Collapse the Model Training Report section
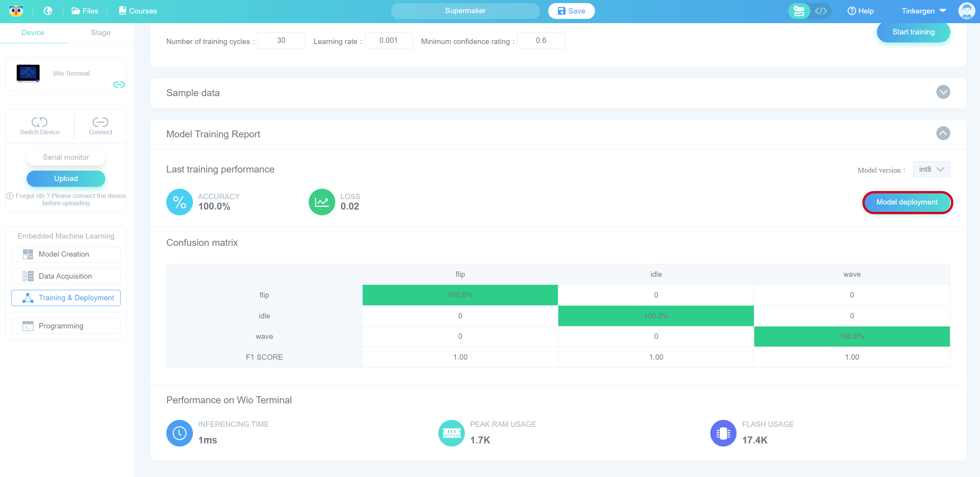 click(x=943, y=134)
